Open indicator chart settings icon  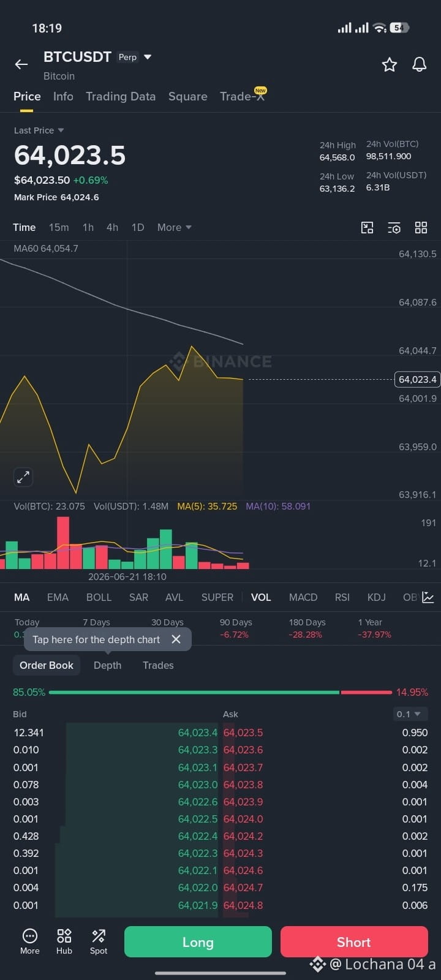pos(428,597)
